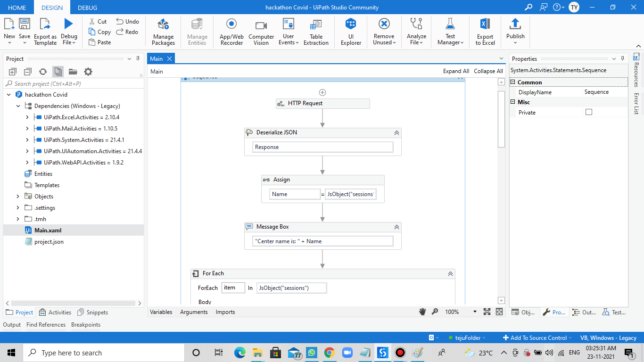Save the current workflow
The height and width of the screenshot is (362, 644).
[25, 31]
